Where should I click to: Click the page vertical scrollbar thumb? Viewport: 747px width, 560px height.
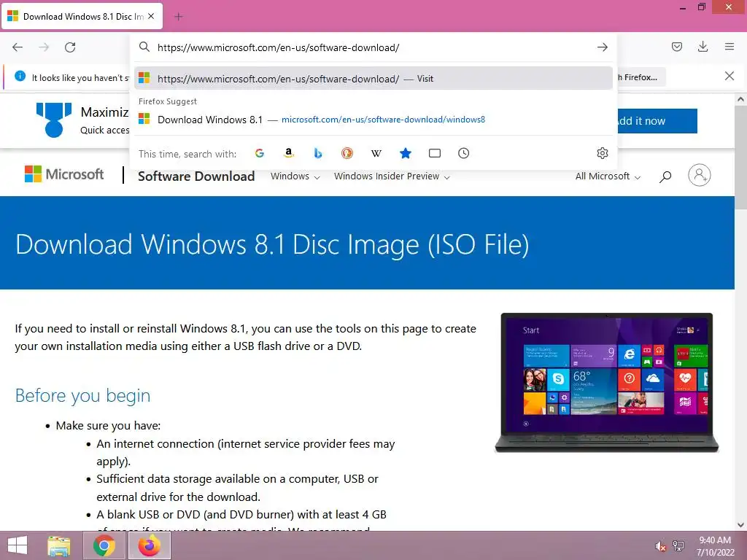pyautogui.click(x=740, y=157)
